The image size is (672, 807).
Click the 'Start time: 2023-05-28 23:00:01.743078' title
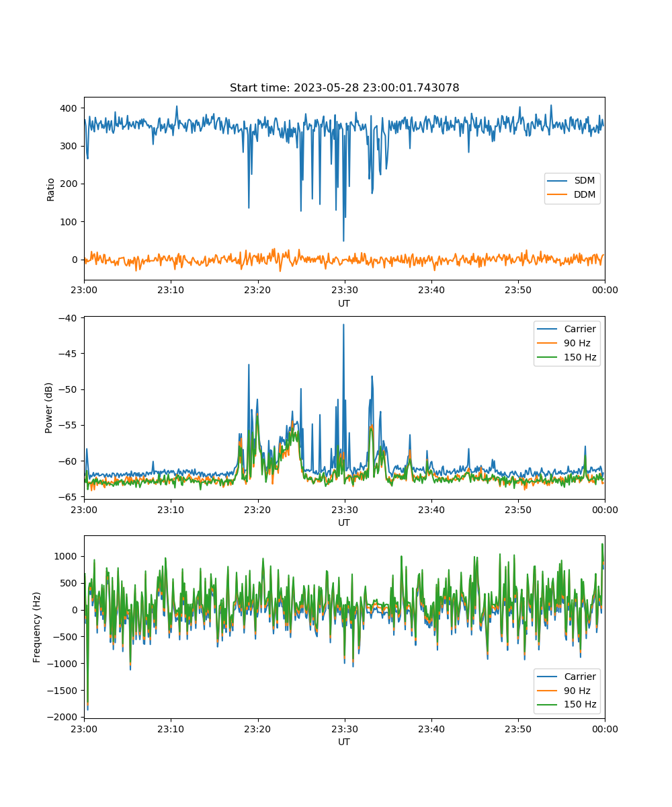click(x=344, y=88)
